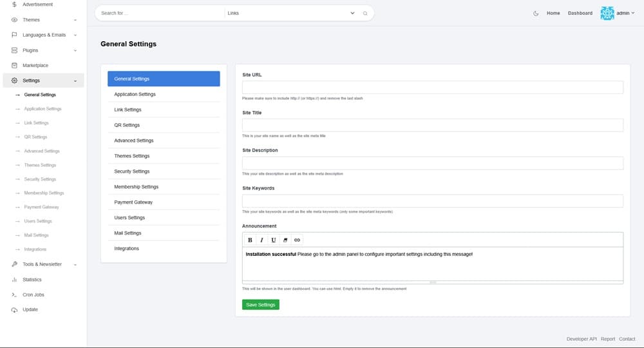
Task: Click the search magnifier icon
Action: (x=365, y=13)
